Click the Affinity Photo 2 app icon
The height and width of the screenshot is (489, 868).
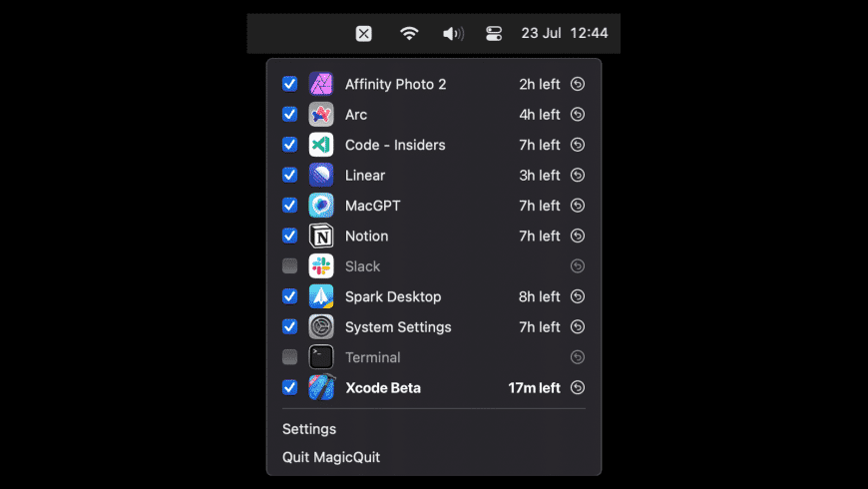click(321, 84)
